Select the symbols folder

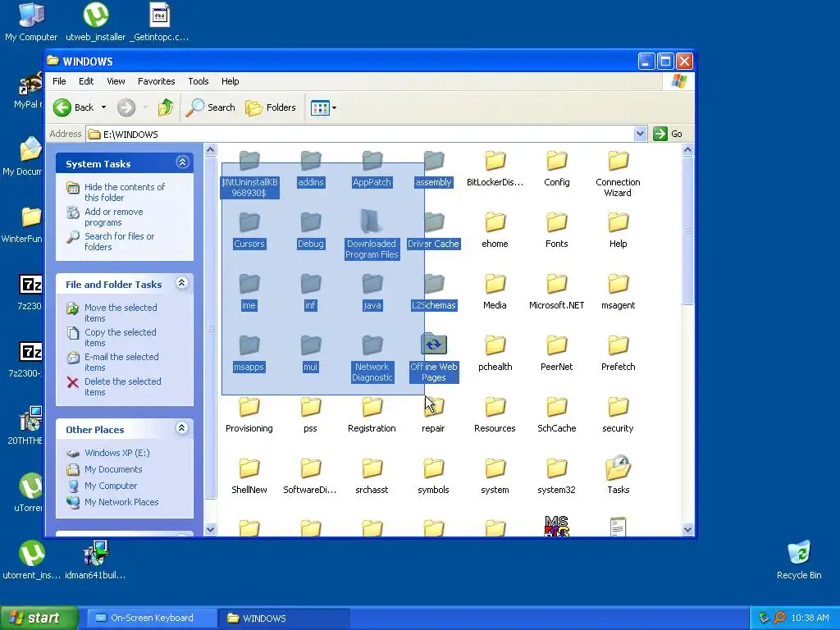point(433,477)
